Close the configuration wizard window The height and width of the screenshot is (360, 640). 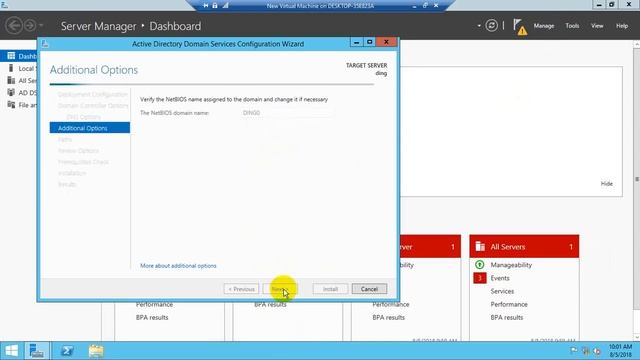[x=386, y=42]
